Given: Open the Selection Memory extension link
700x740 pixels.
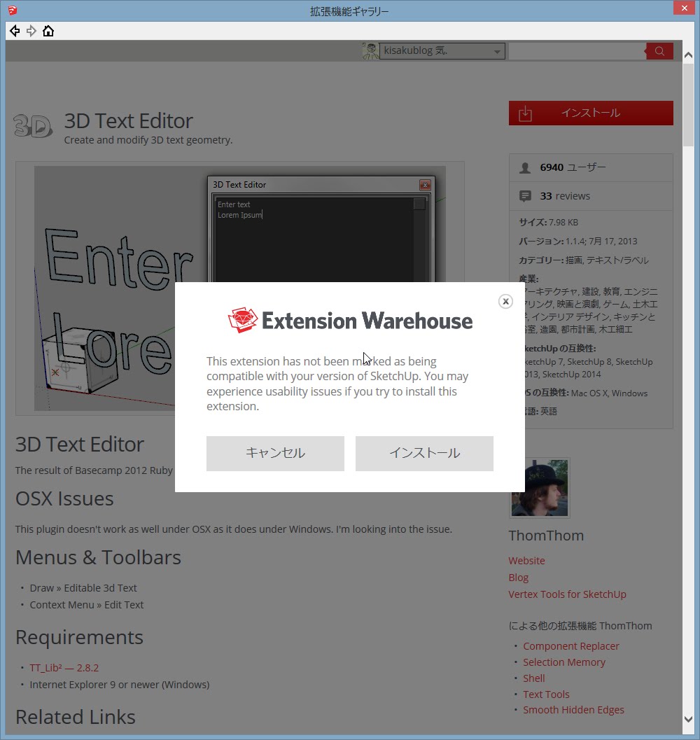Looking at the screenshot, I should pyautogui.click(x=563, y=662).
